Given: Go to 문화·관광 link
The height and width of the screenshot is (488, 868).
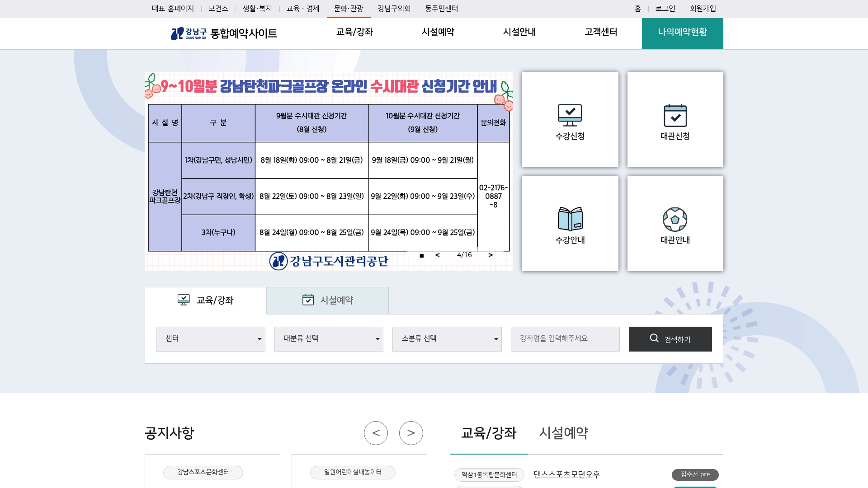Looking at the screenshot, I should (x=349, y=9).
